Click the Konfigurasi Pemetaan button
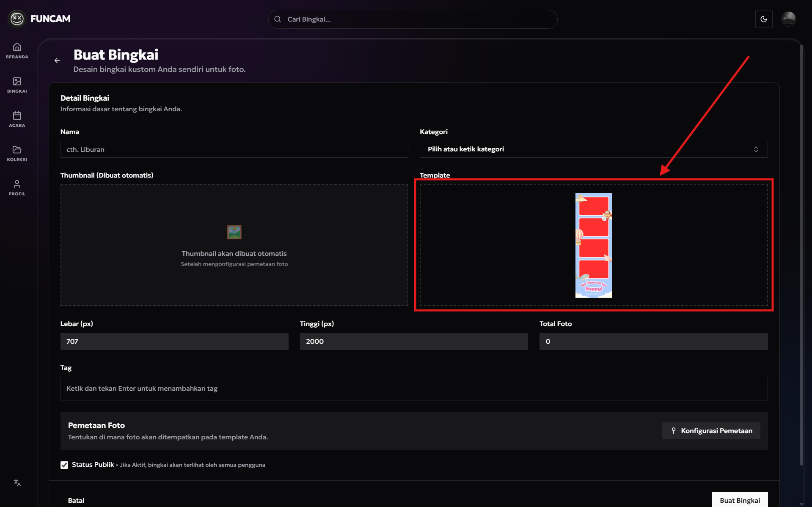 point(711,430)
